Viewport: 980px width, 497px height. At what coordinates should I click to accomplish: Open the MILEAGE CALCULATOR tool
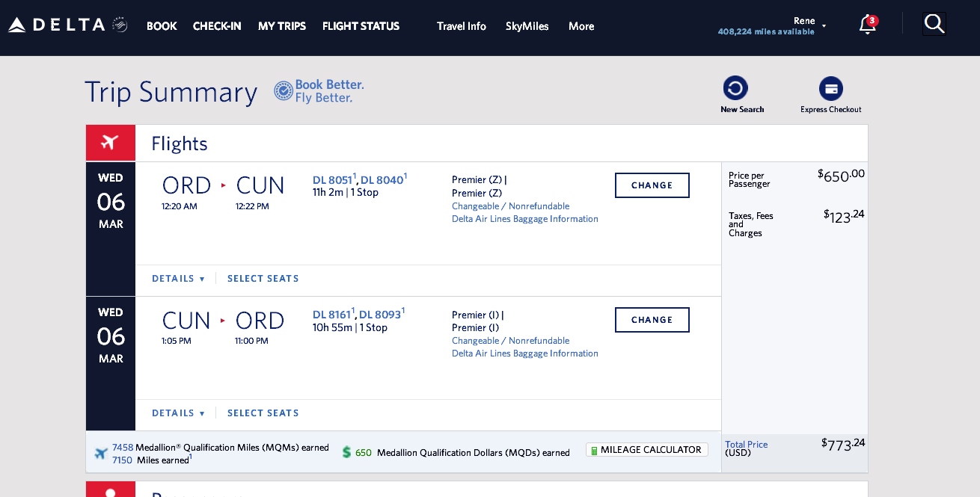646,450
